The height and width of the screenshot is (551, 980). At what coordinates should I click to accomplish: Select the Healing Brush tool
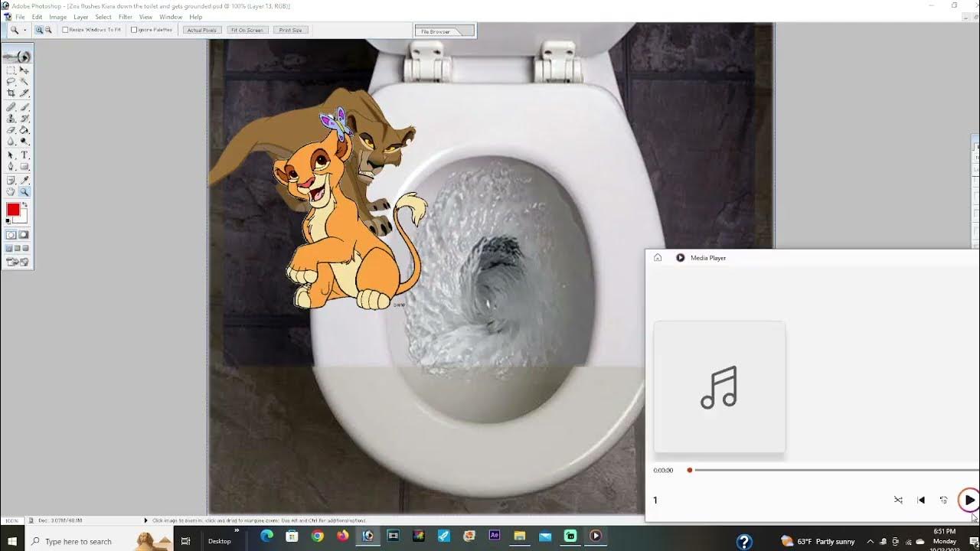coord(11,106)
